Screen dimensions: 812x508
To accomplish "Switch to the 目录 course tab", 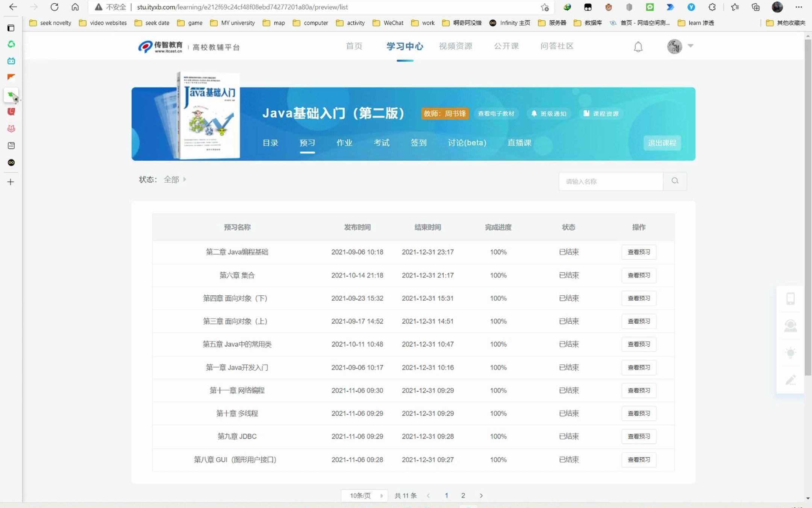I will click(x=270, y=143).
